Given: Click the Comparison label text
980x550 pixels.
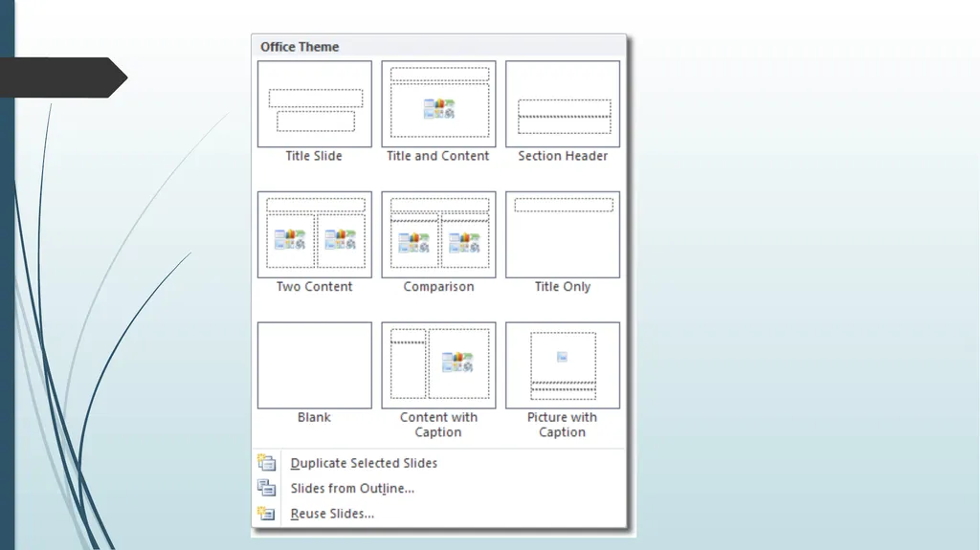Looking at the screenshot, I should coord(438,286).
